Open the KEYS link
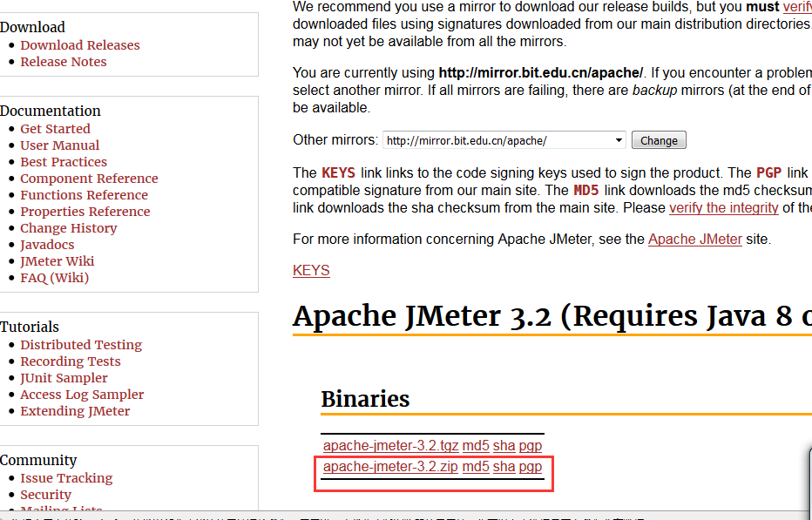Viewport: 812px width, 520px height. (x=311, y=270)
